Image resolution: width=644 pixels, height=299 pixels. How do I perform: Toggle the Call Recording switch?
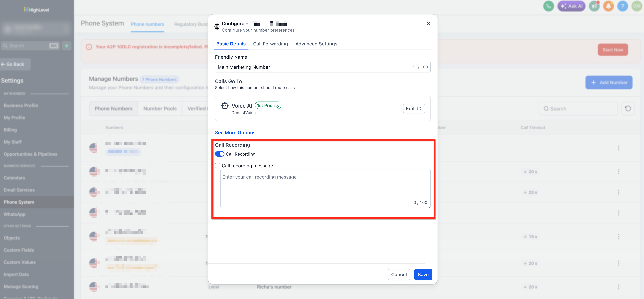tap(220, 154)
